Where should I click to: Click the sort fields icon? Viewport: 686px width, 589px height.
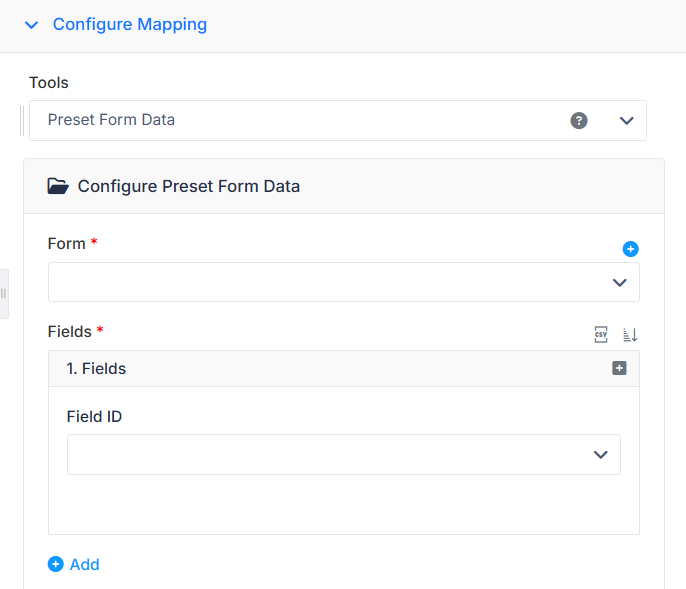(x=630, y=335)
